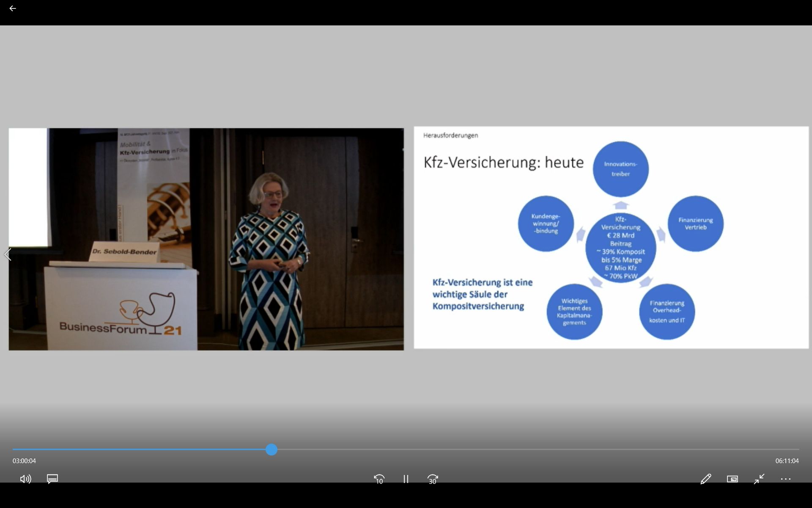Click the left chevron at screen edge

(8, 254)
